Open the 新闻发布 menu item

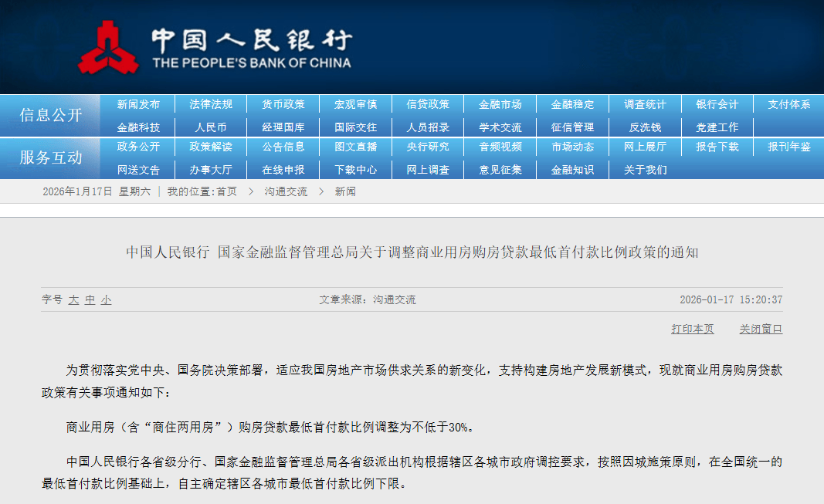coord(138,104)
